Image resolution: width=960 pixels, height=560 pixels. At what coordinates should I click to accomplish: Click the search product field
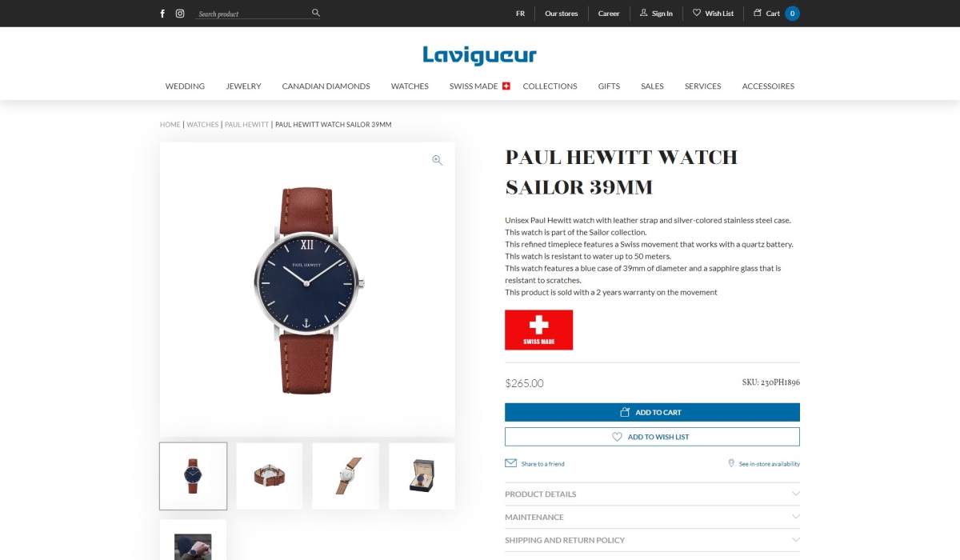click(x=253, y=14)
